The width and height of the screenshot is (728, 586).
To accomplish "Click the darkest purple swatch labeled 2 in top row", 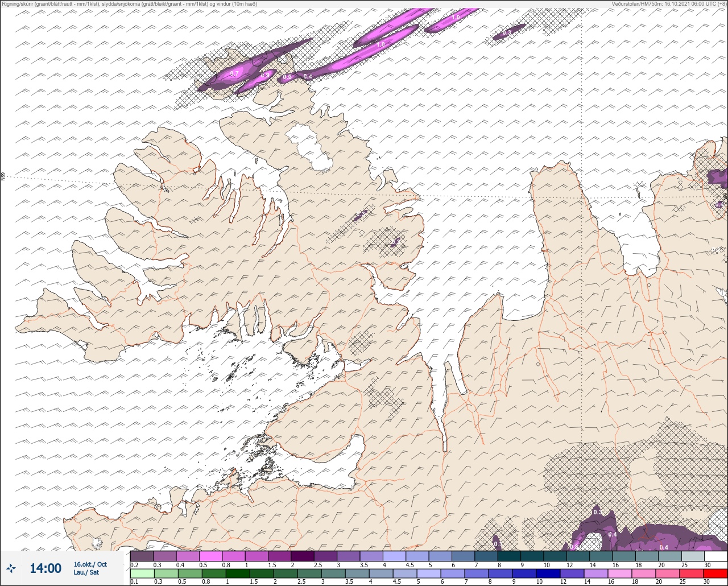I will coord(302,556).
